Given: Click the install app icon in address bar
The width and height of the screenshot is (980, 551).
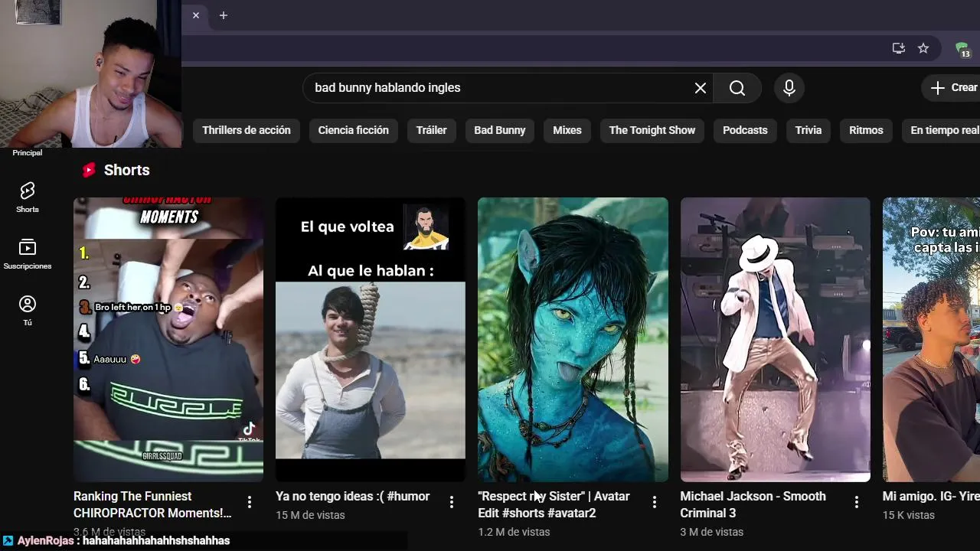Looking at the screenshot, I should [899, 48].
